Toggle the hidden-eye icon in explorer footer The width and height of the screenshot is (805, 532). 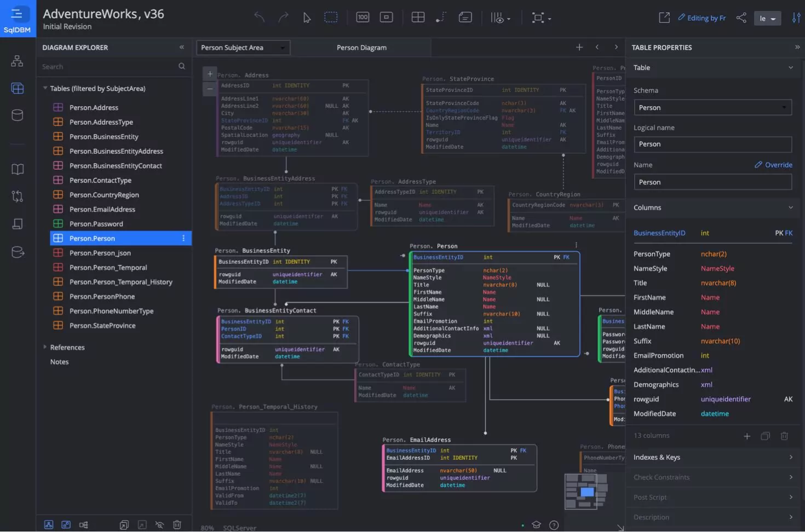point(159,525)
